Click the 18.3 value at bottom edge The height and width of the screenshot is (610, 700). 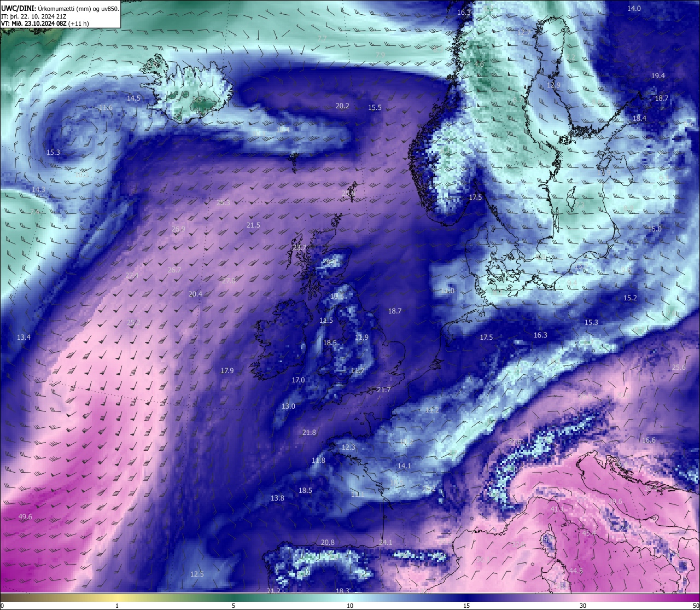[x=342, y=590]
